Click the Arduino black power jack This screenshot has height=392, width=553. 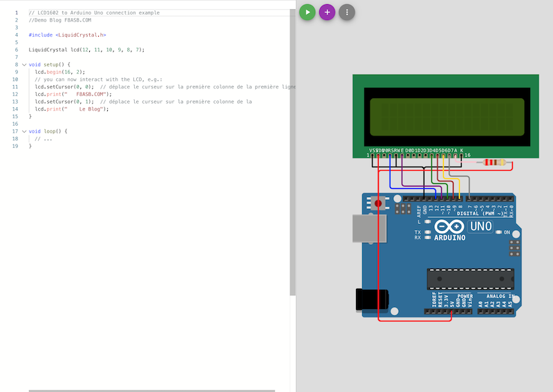point(372,299)
